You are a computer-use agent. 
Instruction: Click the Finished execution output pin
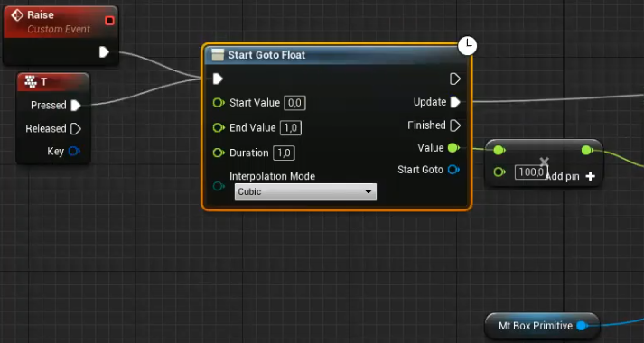(455, 125)
